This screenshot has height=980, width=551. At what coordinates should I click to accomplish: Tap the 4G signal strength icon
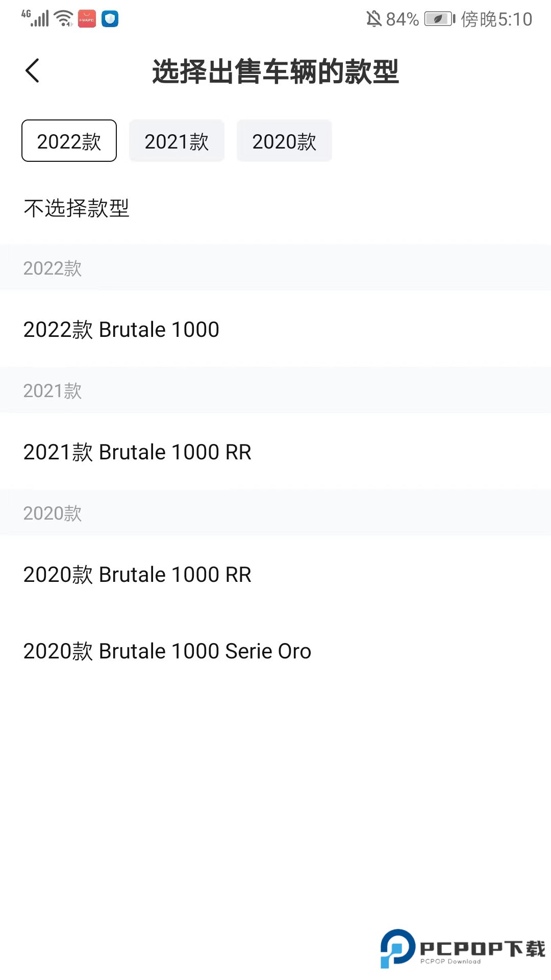click(x=35, y=18)
